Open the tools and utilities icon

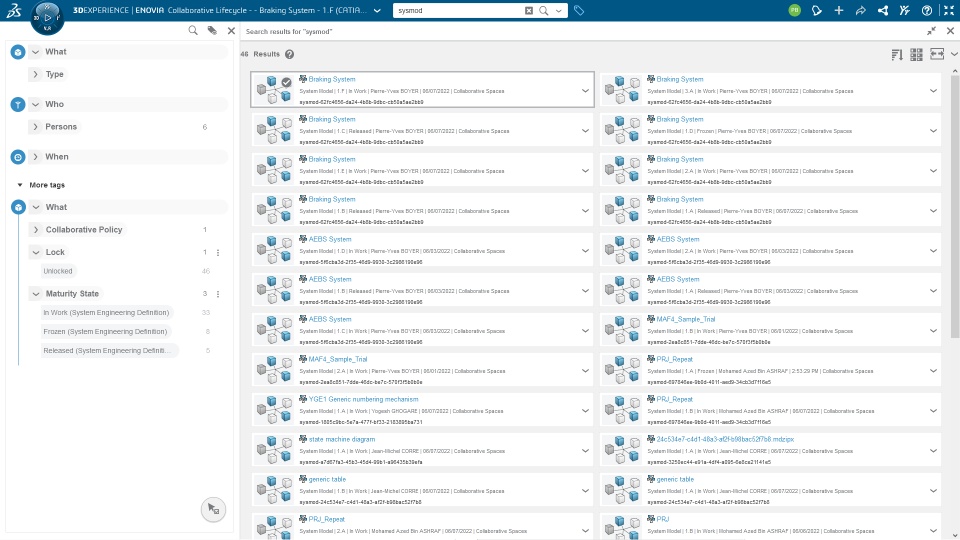point(905,10)
